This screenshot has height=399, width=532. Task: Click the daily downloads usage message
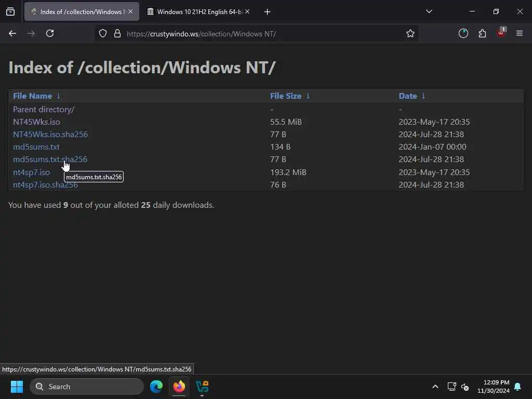click(x=111, y=205)
